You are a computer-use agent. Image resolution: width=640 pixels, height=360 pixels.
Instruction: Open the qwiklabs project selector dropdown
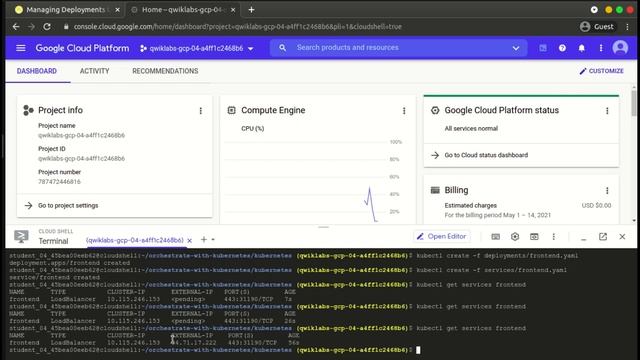click(197, 48)
